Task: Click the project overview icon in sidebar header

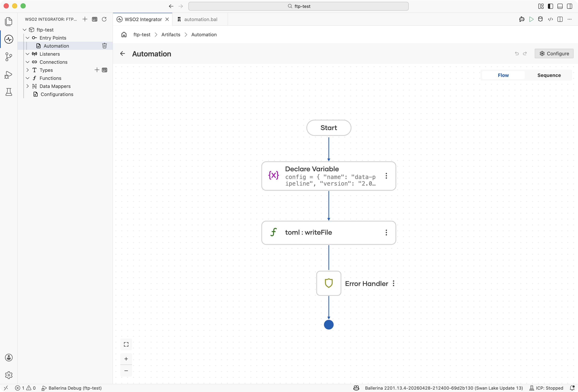Action: coord(94,19)
